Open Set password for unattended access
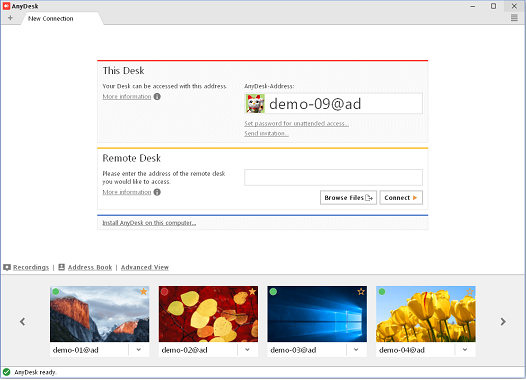This screenshot has height=380, width=526. click(296, 123)
